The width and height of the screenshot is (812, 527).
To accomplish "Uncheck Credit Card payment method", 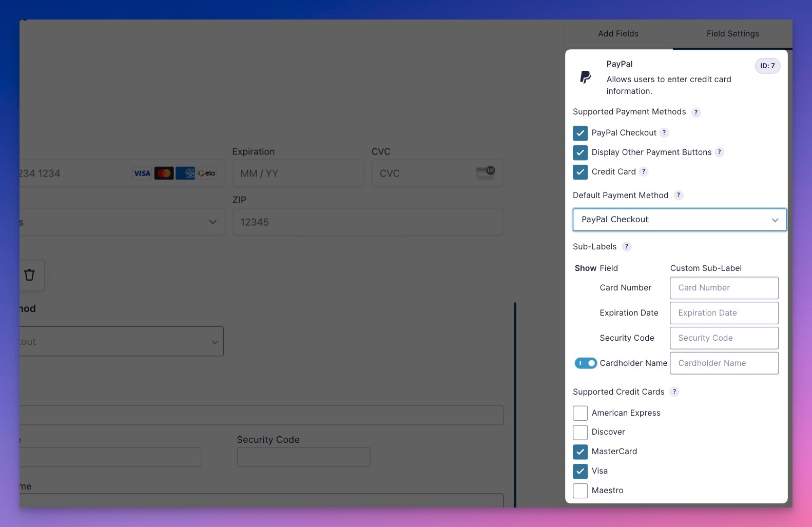I will coord(580,172).
